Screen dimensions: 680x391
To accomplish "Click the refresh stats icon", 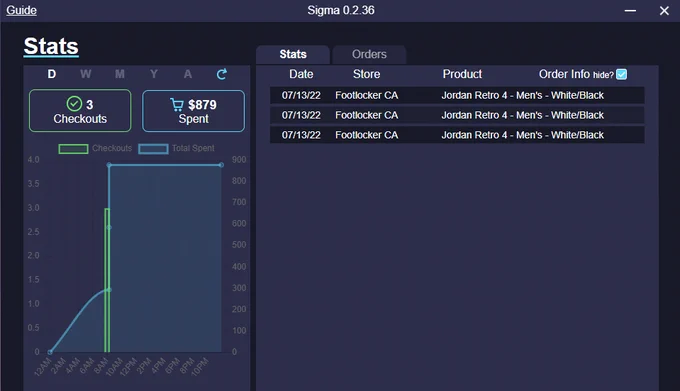I will click(x=222, y=74).
